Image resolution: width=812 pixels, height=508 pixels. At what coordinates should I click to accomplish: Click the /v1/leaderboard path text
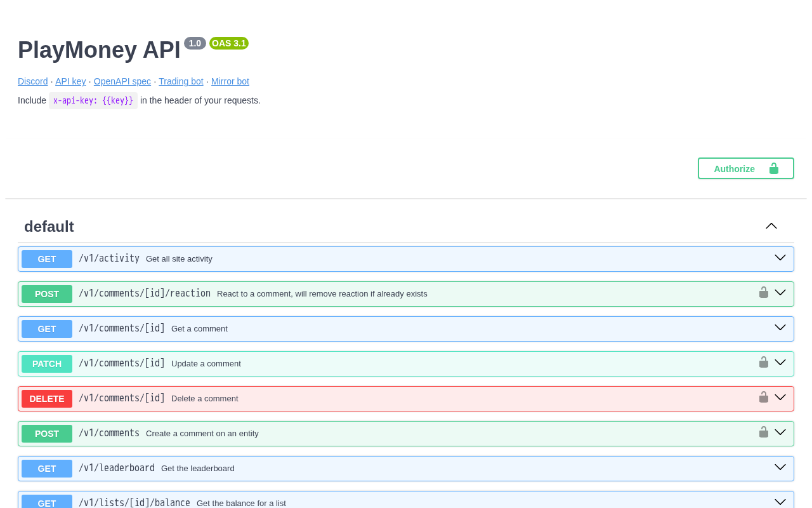click(117, 468)
